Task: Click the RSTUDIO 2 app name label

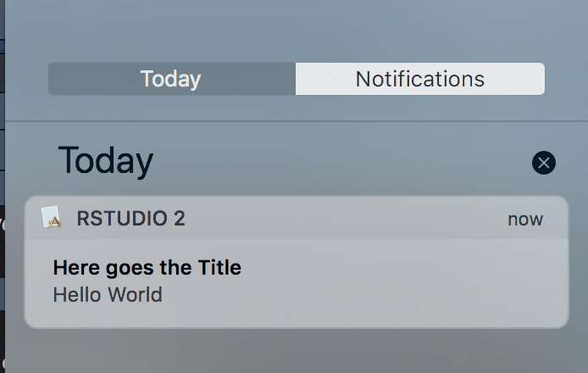Action: click(130, 219)
